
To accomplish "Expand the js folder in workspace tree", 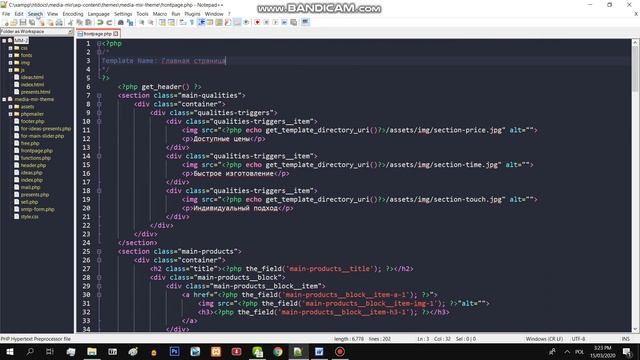I will (11, 70).
